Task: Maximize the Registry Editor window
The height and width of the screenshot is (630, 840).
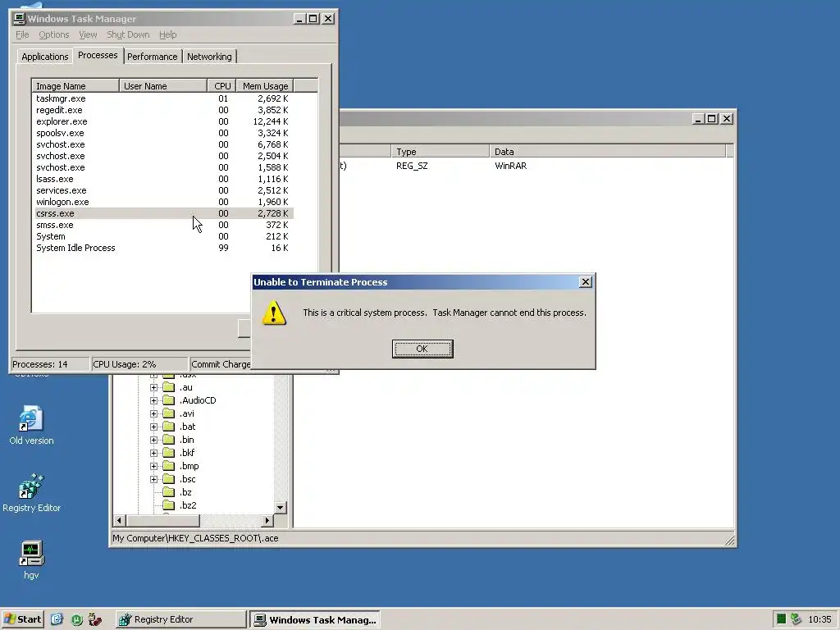Action: 711,118
